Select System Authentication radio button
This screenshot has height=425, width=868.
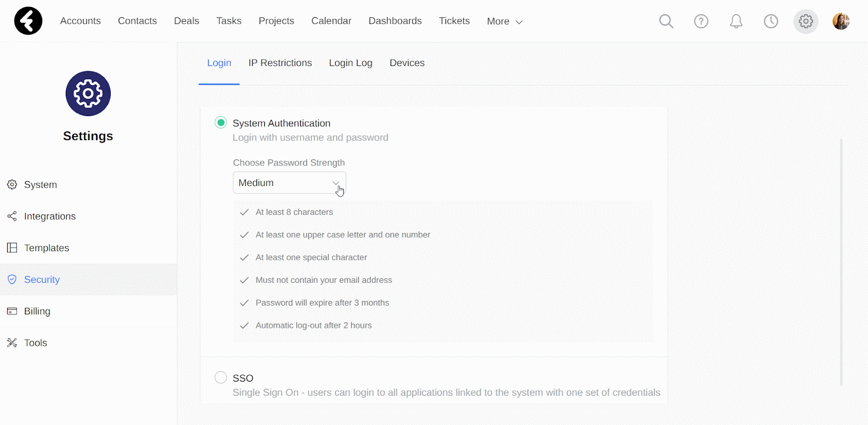(221, 123)
